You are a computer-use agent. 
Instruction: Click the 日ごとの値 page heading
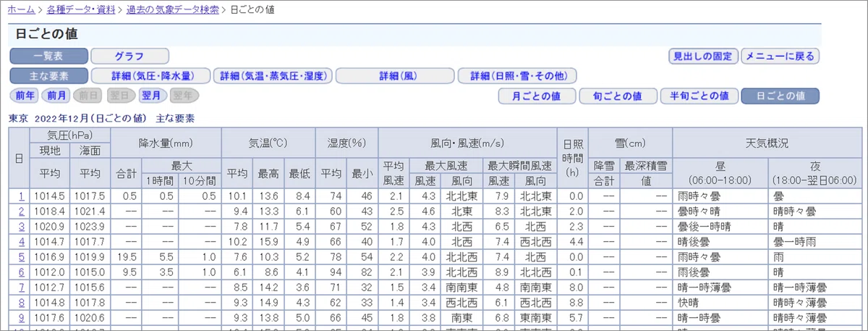click(46, 34)
